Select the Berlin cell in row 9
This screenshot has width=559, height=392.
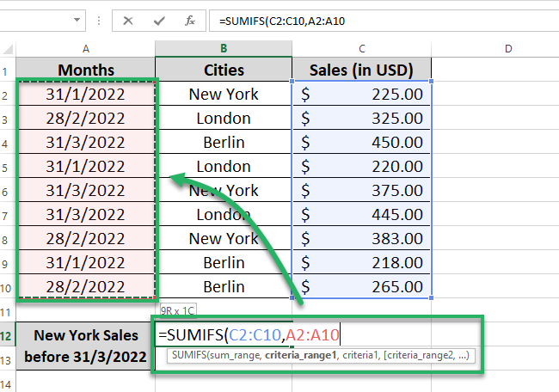pos(224,262)
